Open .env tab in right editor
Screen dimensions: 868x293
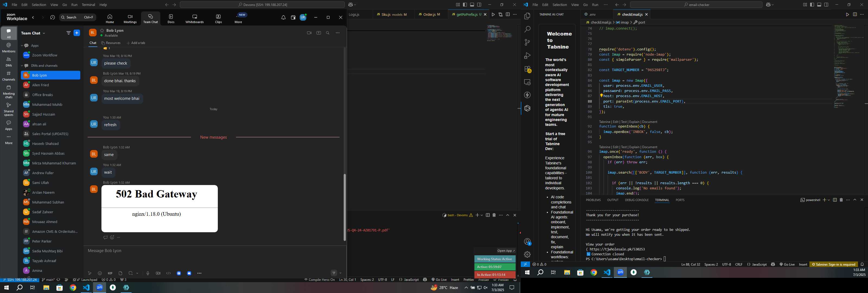(592, 14)
